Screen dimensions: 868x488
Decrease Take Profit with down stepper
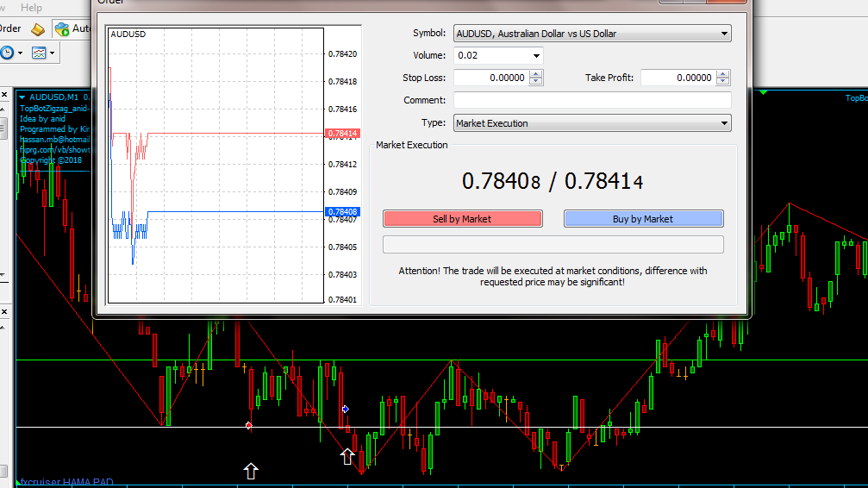click(723, 81)
